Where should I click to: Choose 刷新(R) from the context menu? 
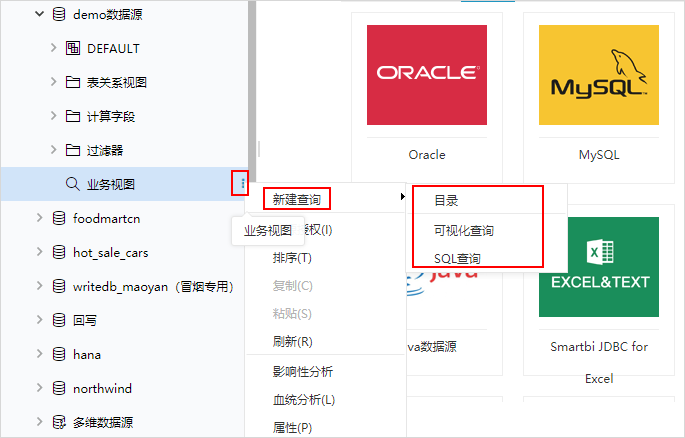pyautogui.click(x=292, y=341)
